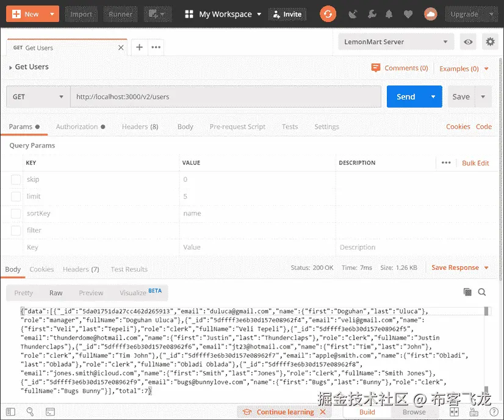Click the request URL input field

[226, 97]
